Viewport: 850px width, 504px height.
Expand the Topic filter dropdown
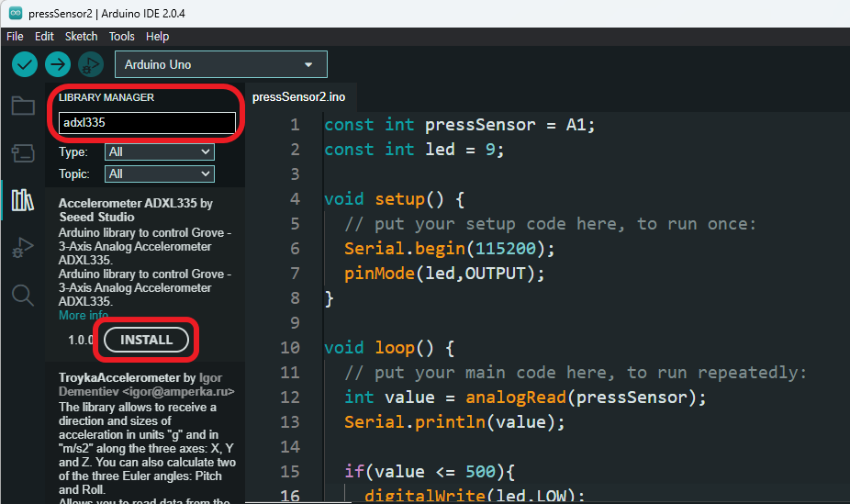(x=160, y=174)
